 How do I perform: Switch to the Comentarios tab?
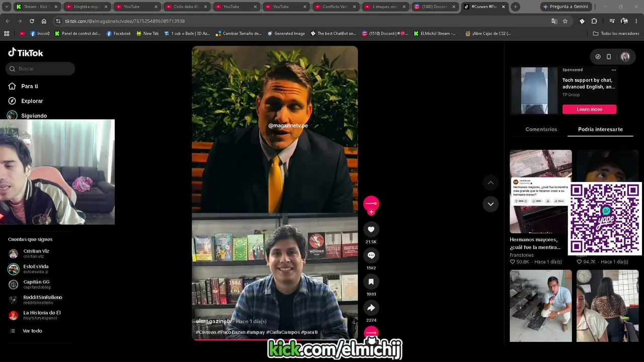point(541,129)
